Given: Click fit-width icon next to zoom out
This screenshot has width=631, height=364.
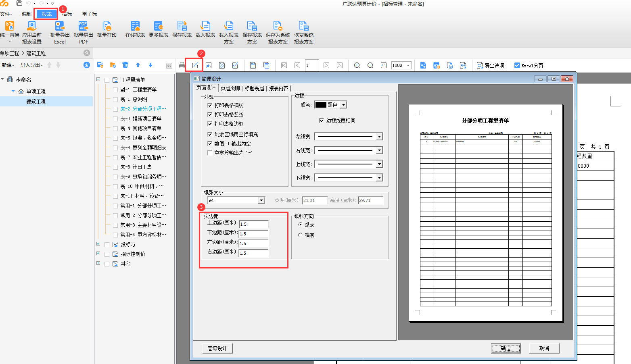Looking at the screenshot, I should 384,65.
